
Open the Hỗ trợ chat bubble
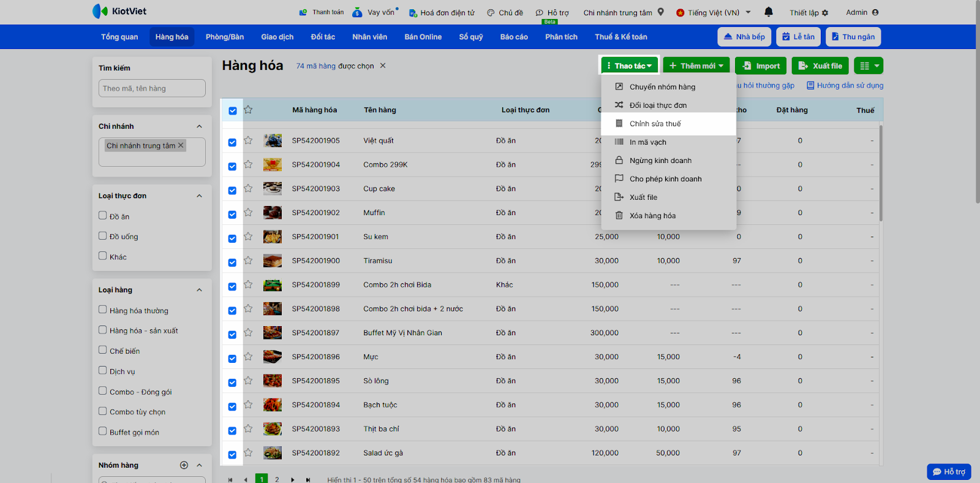949,471
